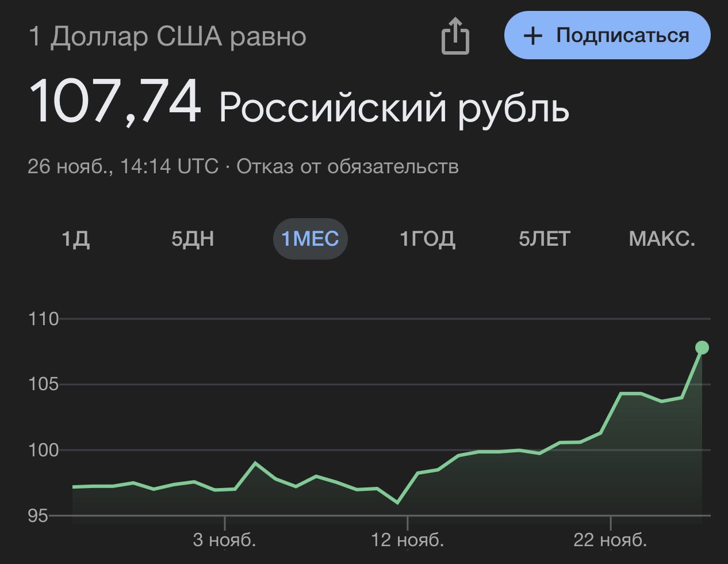Open the 5ЛЕТ chart range
Viewport: 728px width, 564px height.
point(544,238)
